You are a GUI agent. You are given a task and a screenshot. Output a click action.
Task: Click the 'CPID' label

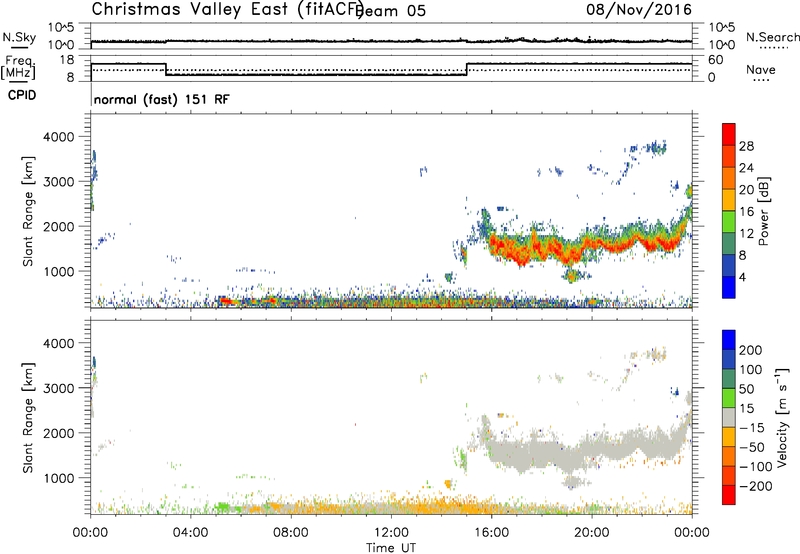[22, 95]
